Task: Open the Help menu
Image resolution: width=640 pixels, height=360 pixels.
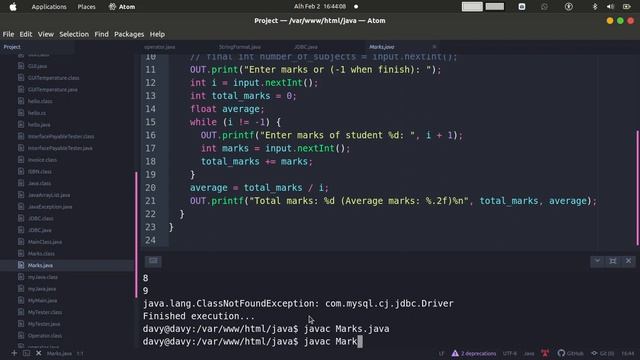Action: 157,34
